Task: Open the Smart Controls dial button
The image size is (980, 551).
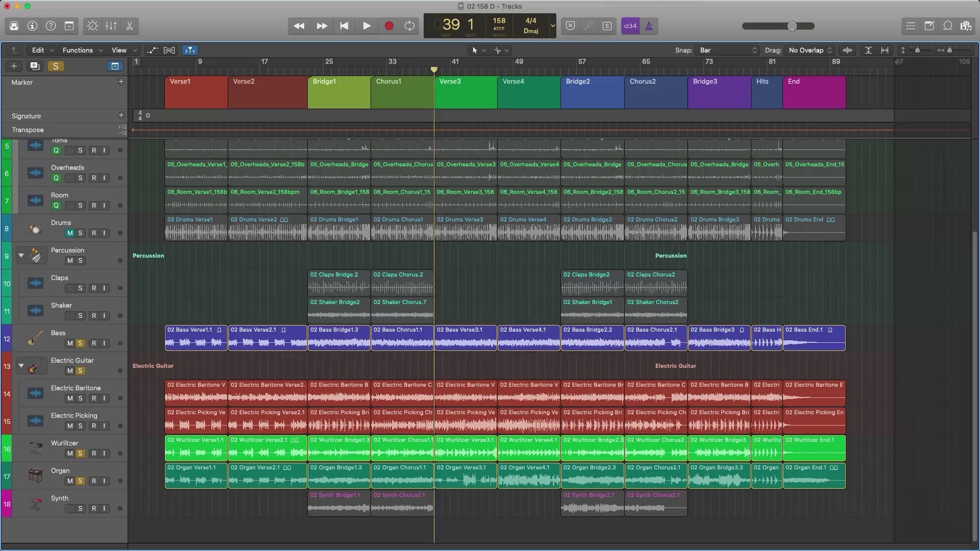Action: click(x=92, y=26)
